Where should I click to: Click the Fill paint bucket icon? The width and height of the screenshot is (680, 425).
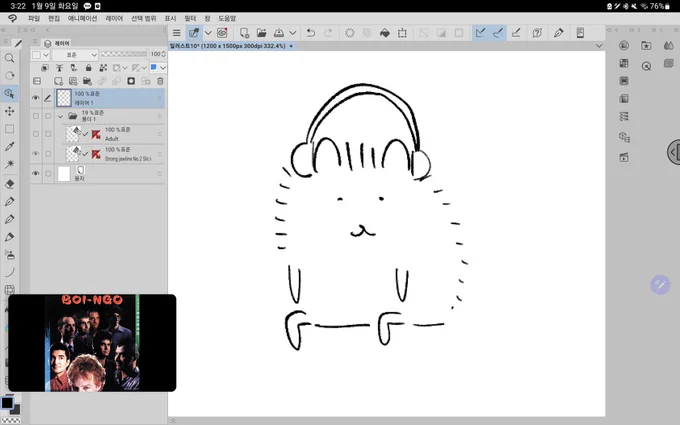(385, 33)
